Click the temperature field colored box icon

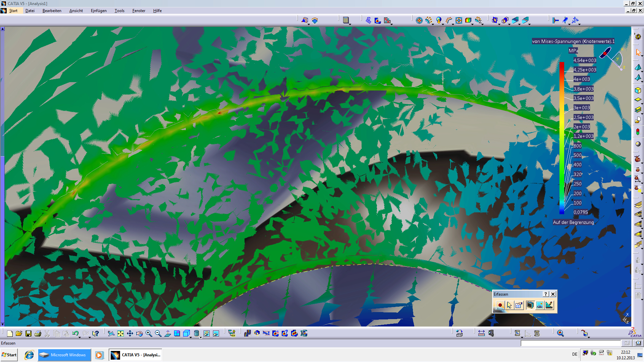(x=468, y=20)
